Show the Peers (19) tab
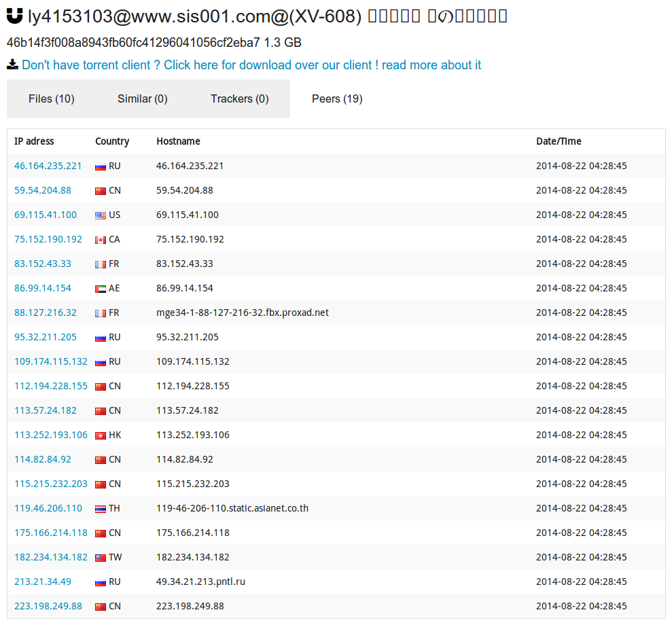This screenshot has height=625, width=672. pos(337,99)
